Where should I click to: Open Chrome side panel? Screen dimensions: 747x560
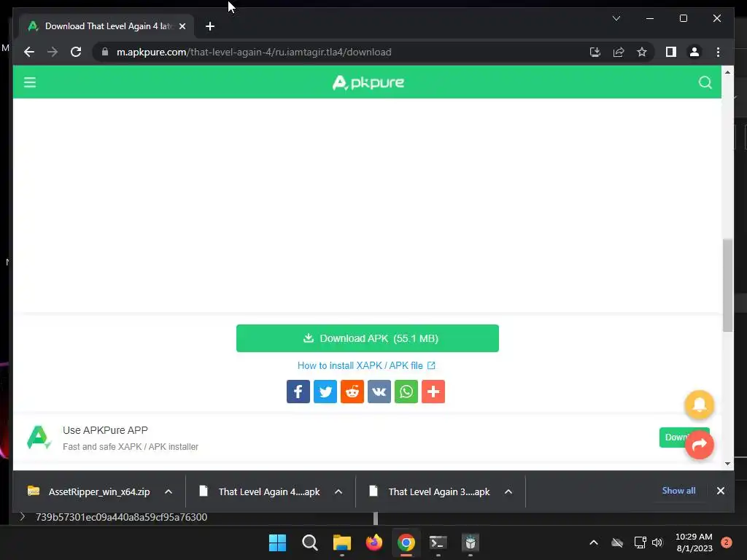[x=671, y=52]
